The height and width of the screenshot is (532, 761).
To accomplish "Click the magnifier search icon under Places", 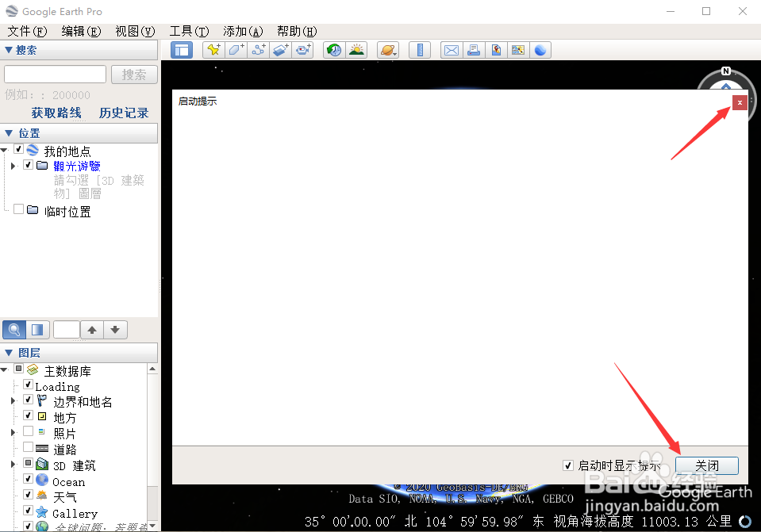I will 14,330.
